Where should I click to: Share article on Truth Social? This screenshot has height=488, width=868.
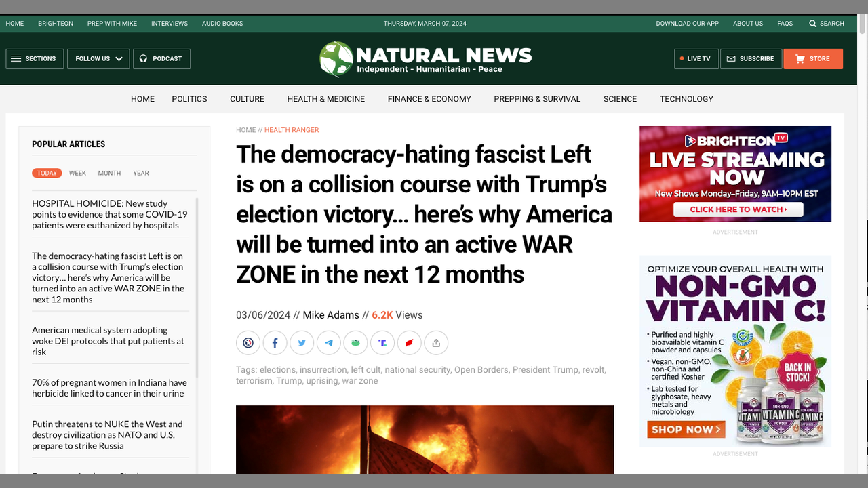click(382, 343)
